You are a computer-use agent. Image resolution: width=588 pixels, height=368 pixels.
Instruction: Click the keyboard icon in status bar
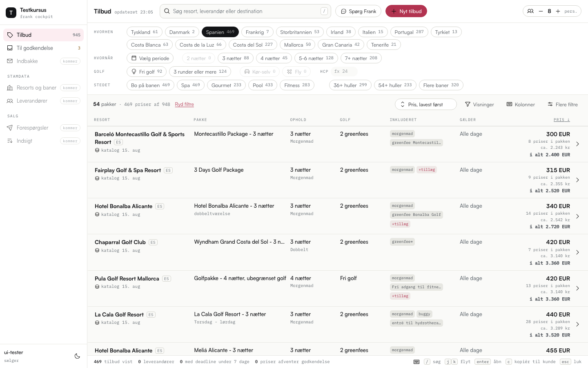pyautogui.click(x=416, y=362)
